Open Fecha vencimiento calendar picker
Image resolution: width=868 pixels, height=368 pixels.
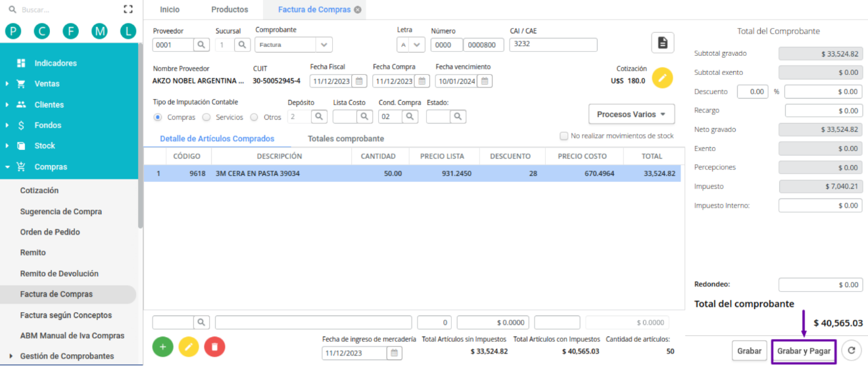coord(484,81)
